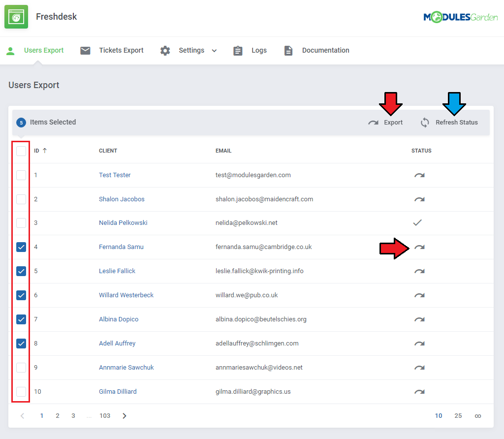Click export status icon for Adell Auffrey
The image size is (504, 439).
click(419, 344)
